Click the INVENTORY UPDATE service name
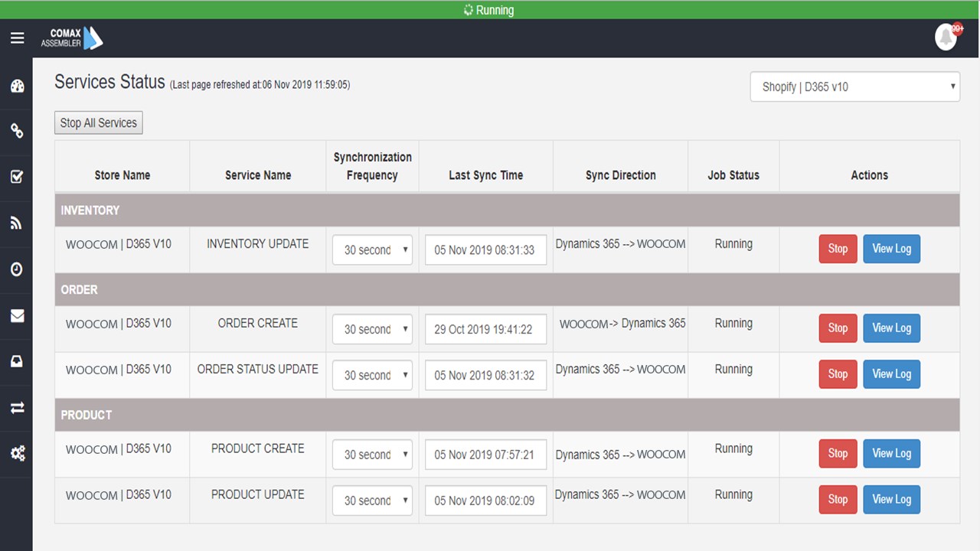The image size is (980, 551). 258,243
